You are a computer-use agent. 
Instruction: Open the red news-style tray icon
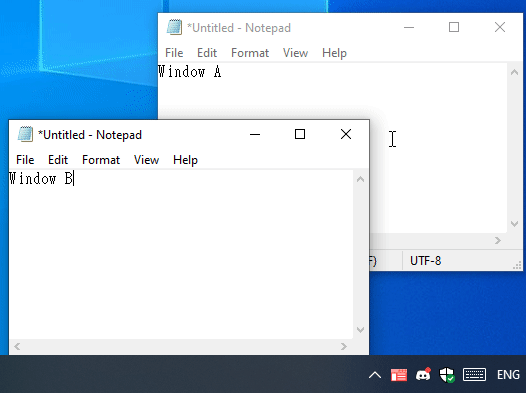[399, 375]
